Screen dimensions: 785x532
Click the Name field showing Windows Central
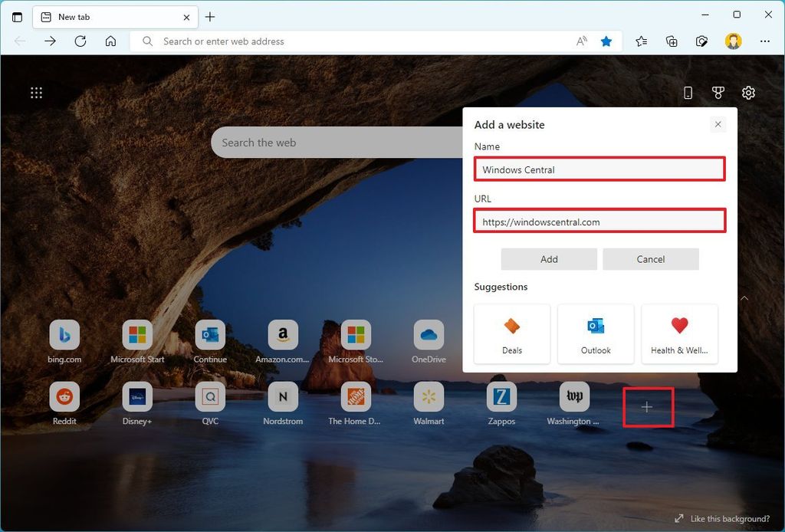(x=599, y=169)
